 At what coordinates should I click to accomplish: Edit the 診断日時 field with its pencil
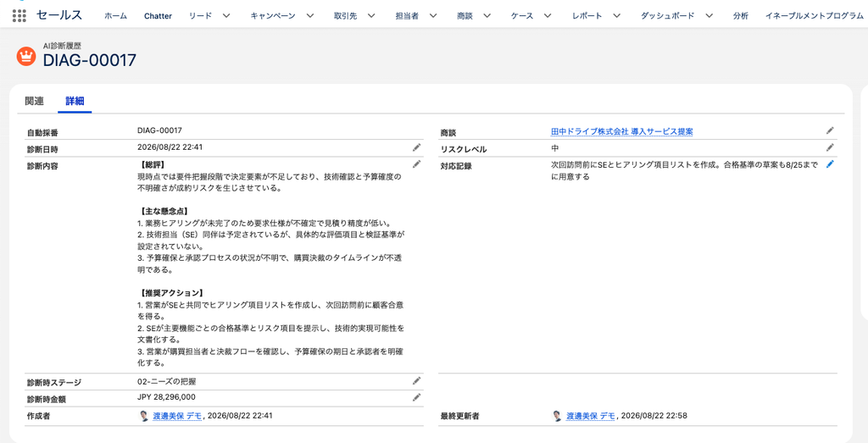416,147
